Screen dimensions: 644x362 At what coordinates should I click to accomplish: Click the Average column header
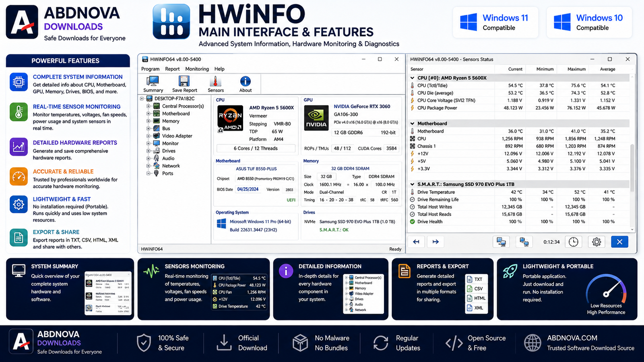click(607, 69)
